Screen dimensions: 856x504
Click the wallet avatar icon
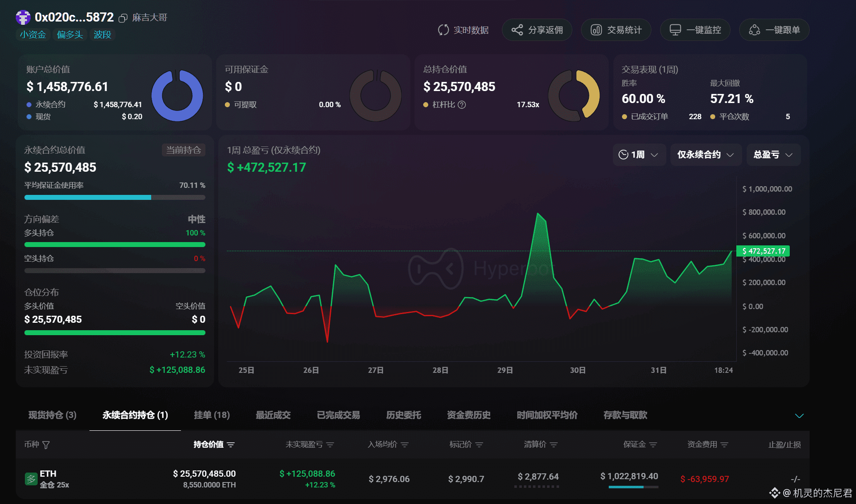point(23,17)
